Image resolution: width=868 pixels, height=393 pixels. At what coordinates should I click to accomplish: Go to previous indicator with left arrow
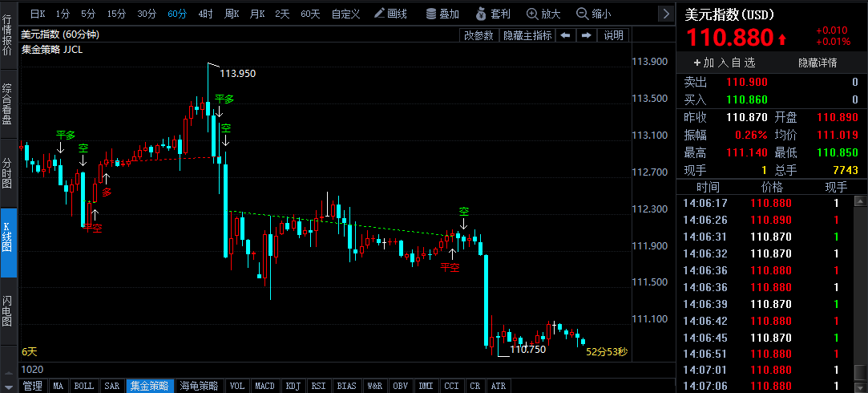[x=565, y=35]
